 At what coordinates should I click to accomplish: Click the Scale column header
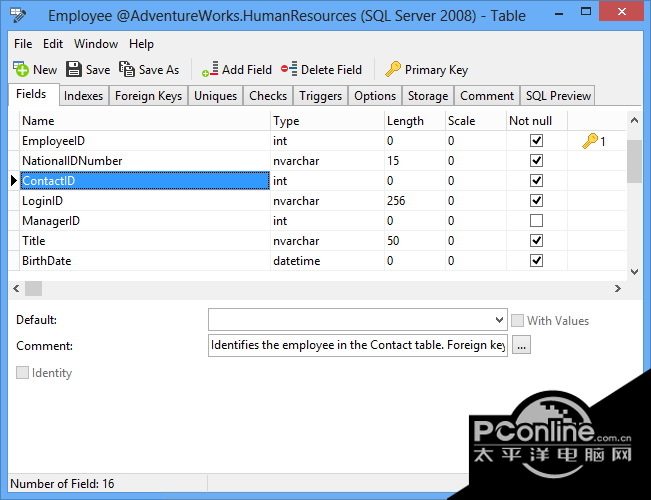tap(476, 121)
